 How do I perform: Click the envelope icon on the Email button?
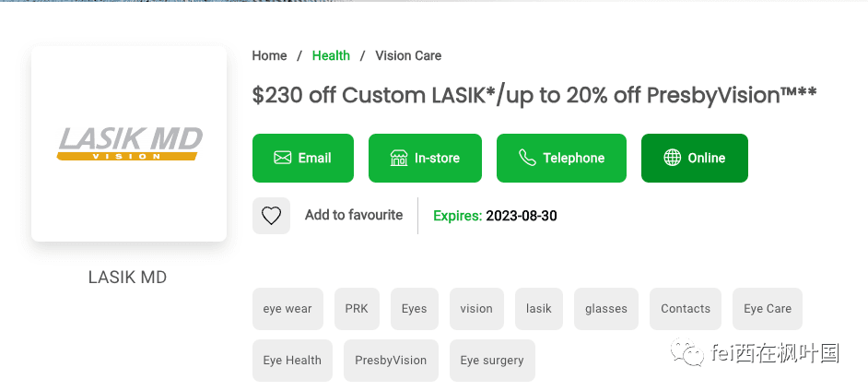pyautogui.click(x=282, y=158)
